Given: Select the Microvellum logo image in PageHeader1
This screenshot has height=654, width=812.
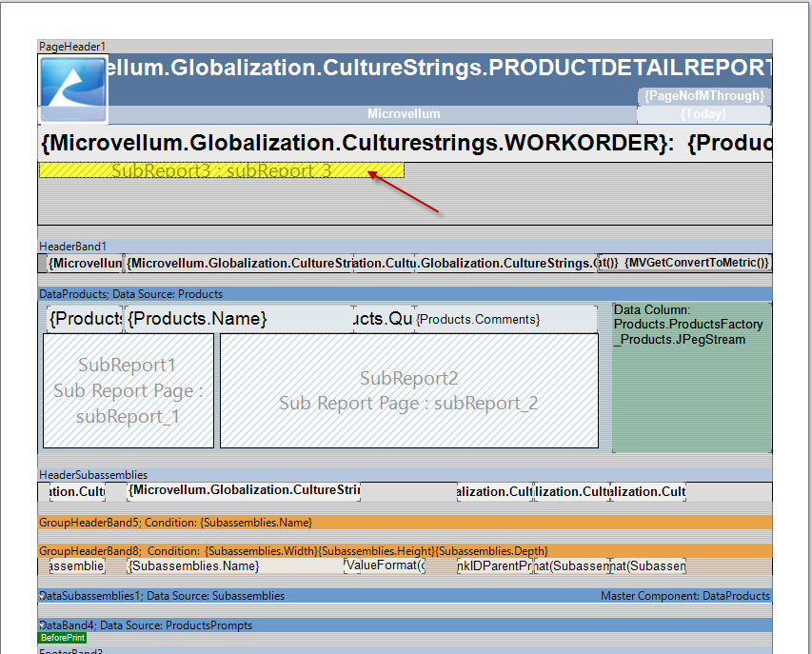Looking at the screenshot, I should tap(73, 89).
